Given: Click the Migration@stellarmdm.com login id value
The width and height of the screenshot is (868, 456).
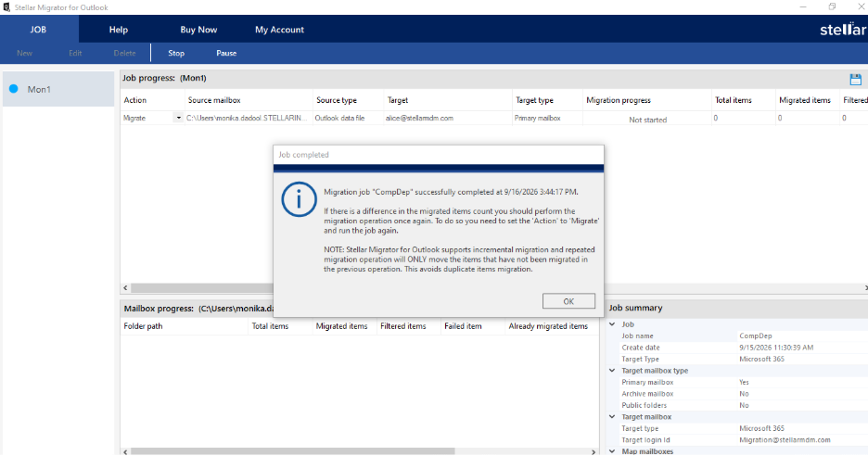Looking at the screenshot, I should click(x=785, y=440).
